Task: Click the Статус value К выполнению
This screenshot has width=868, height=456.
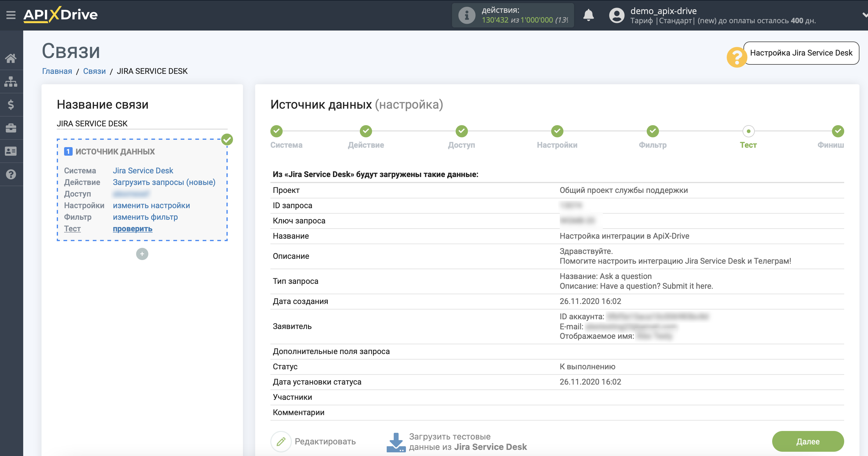Action: tap(587, 367)
